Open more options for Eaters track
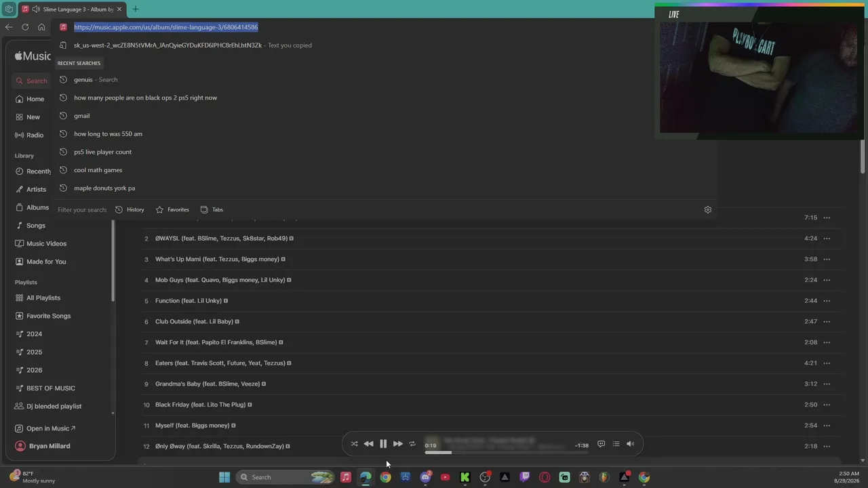The image size is (868, 488). (827, 363)
